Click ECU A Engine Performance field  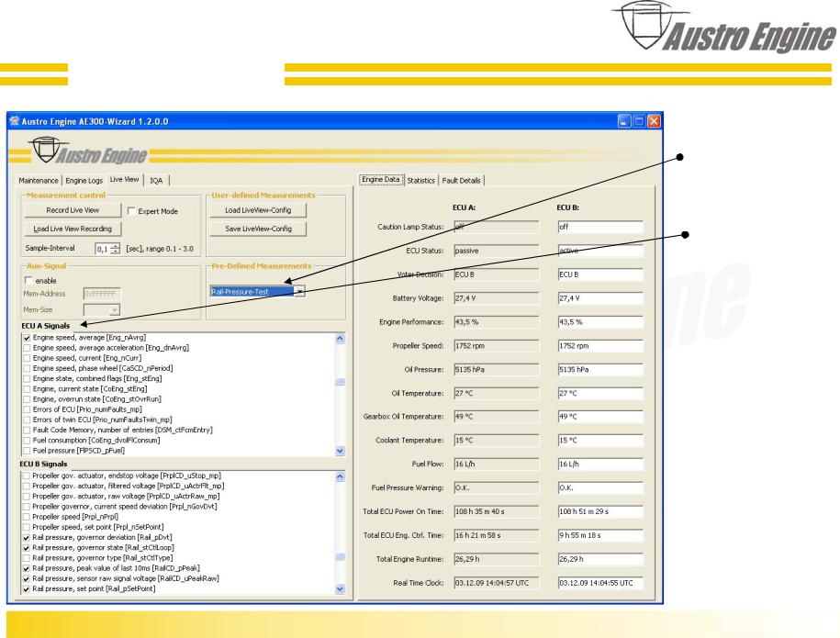coord(496,322)
